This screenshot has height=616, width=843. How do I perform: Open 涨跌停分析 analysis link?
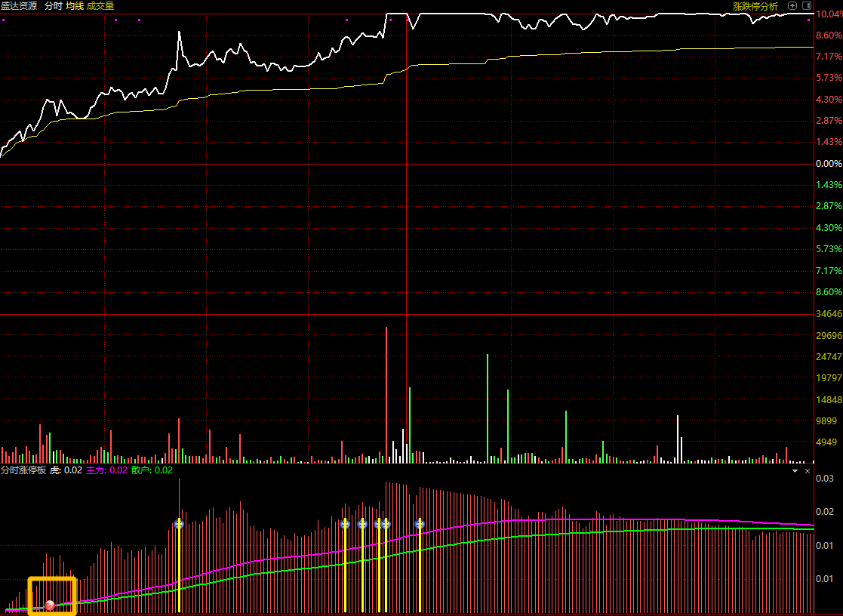(x=755, y=7)
